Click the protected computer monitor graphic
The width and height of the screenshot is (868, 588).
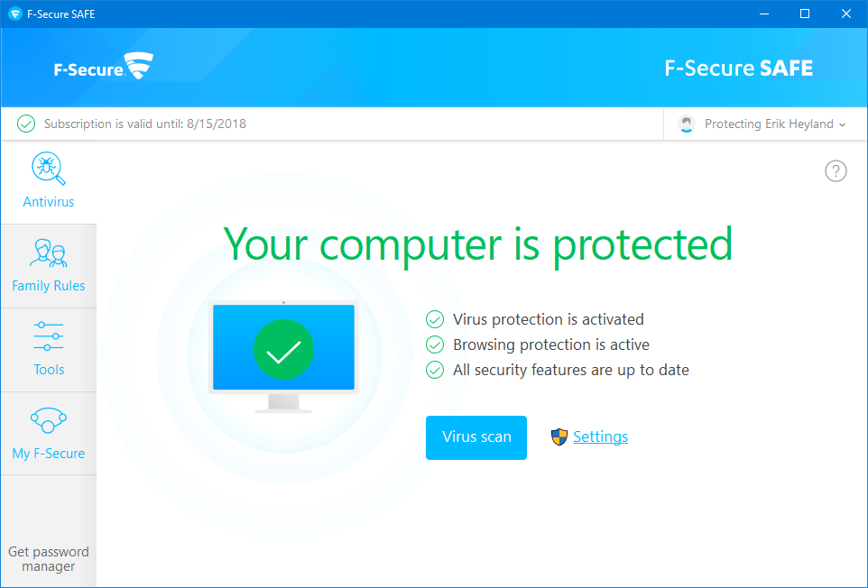point(283,352)
